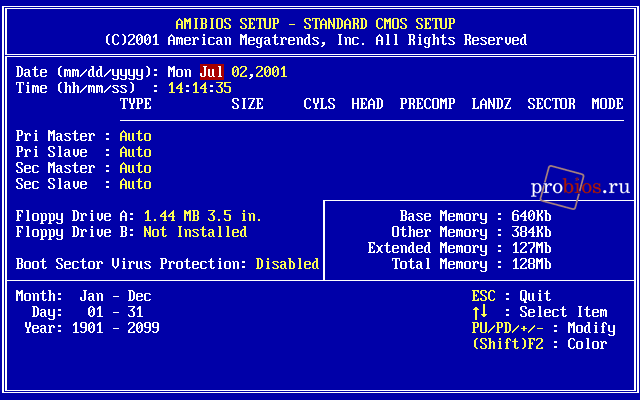Click the ESC : Quit hint
The image size is (640, 400).
click(511, 296)
